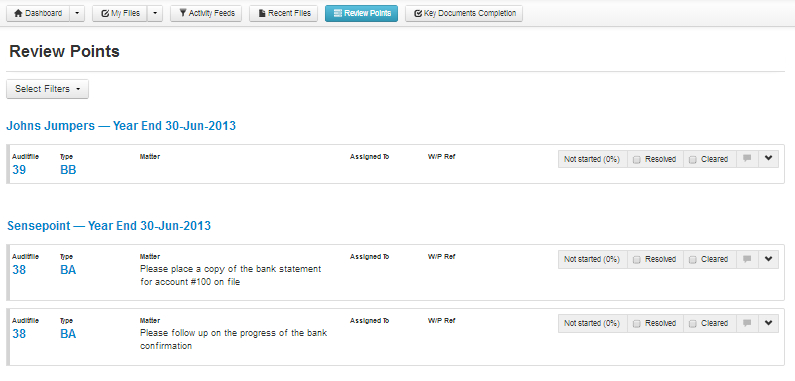Tick Cleared checkbox for auditfile 39

(x=693, y=159)
